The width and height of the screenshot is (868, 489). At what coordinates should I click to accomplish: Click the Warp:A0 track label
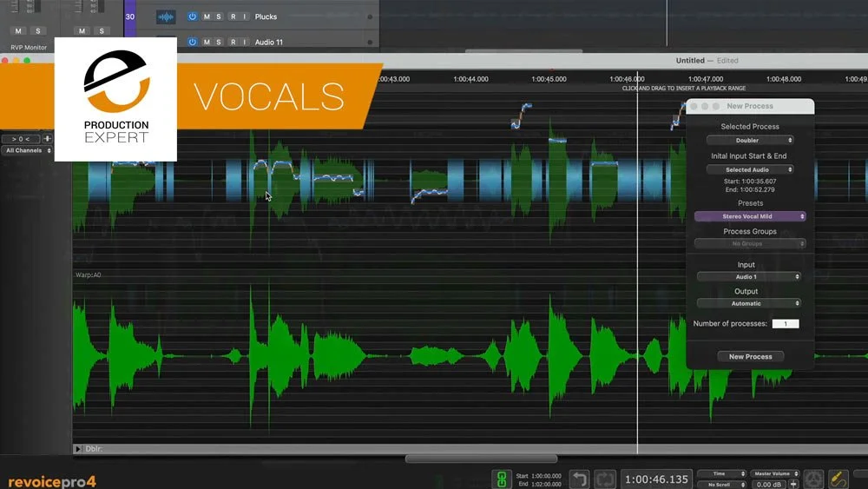[88, 274]
